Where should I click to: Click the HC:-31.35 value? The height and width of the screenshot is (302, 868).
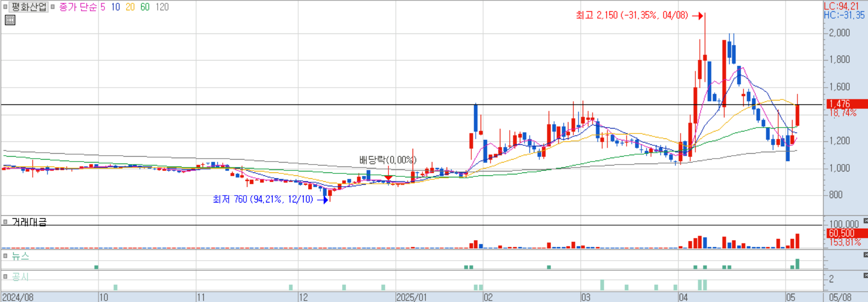pyautogui.click(x=844, y=15)
